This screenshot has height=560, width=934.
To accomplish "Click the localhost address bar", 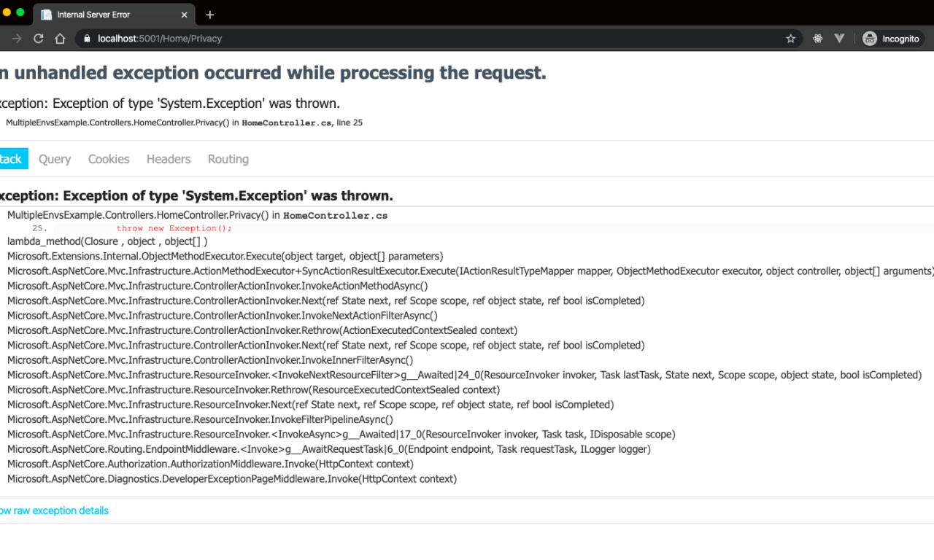I will [438, 39].
